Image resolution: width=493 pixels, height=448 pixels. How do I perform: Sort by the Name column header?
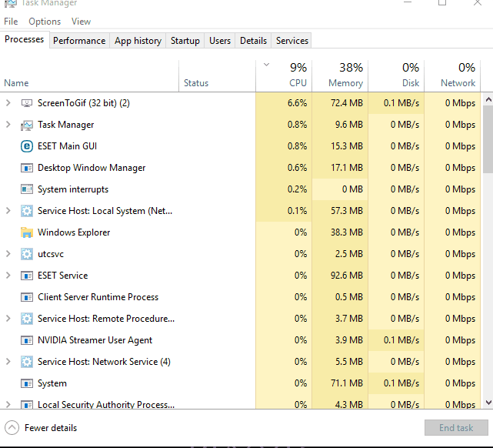tap(89, 75)
